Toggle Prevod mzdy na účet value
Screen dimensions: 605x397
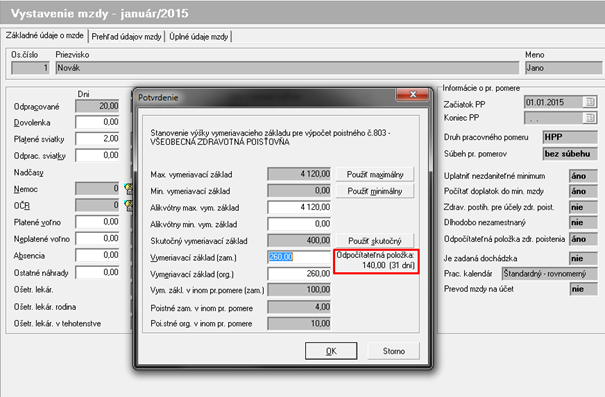pos(583,289)
